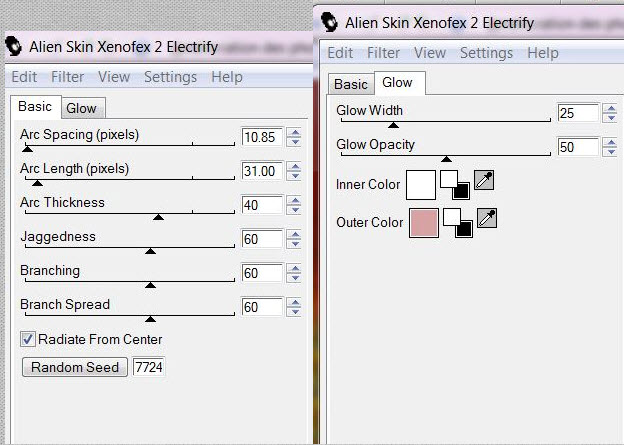Image resolution: width=624 pixels, height=445 pixels.
Task: Decrease Branch Spread with down arrow
Action: [294, 312]
